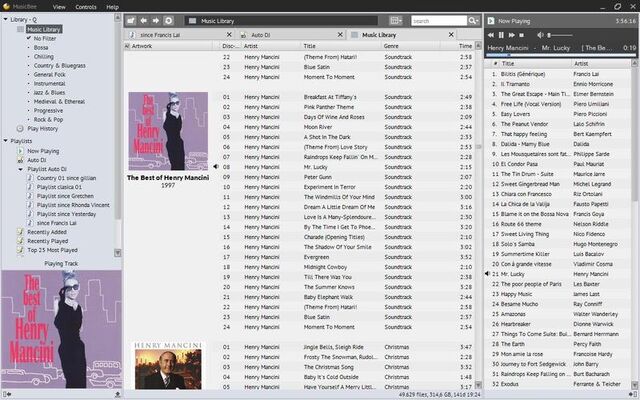Click the Now Playing panel icon

point(491,21)
